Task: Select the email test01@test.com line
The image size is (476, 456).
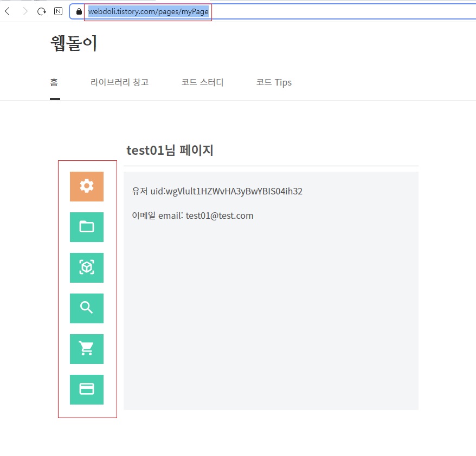Action: tap(192, 216)
